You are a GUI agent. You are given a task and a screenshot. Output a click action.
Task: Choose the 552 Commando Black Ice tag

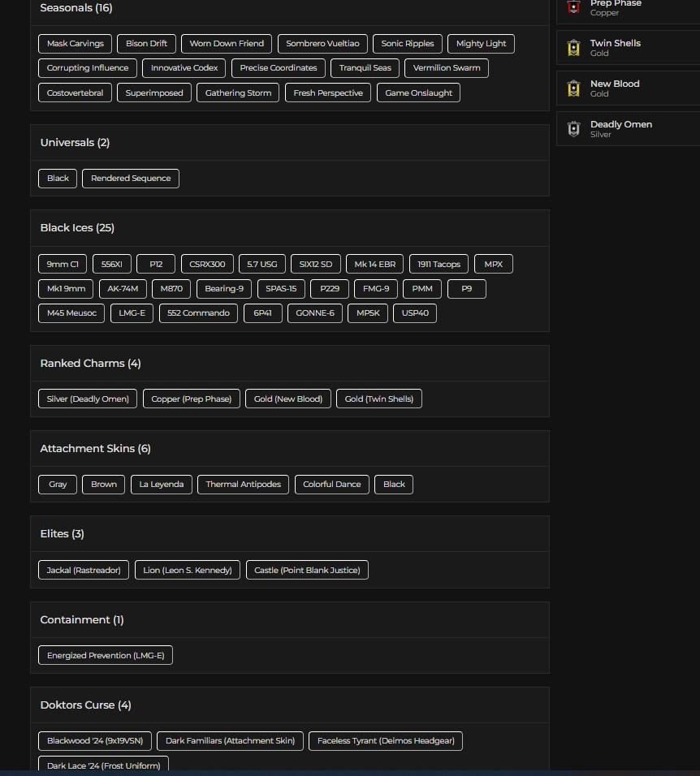(x=198, y=313)
